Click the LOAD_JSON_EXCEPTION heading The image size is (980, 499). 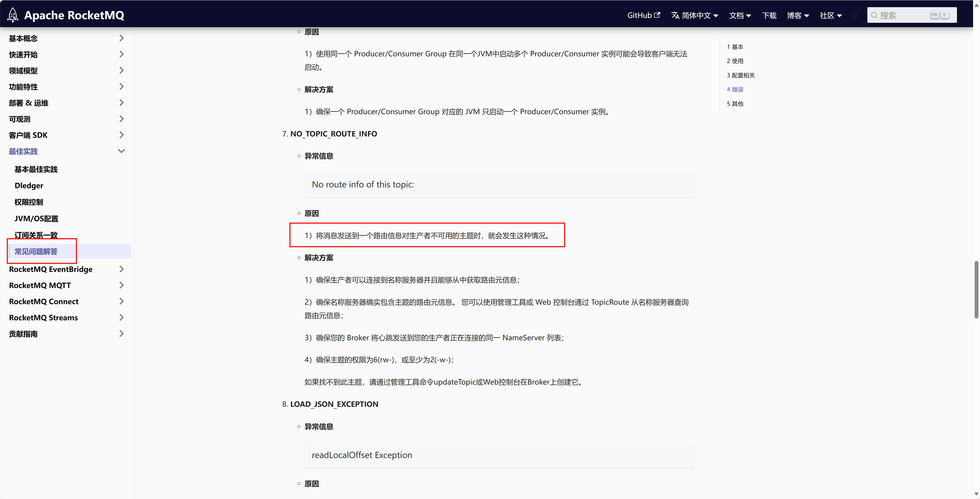coord(334,404)
